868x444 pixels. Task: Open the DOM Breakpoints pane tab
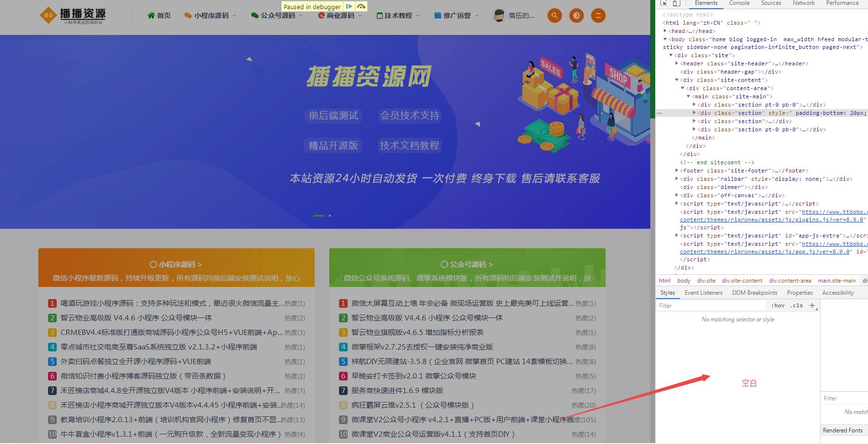pos(755,293)
